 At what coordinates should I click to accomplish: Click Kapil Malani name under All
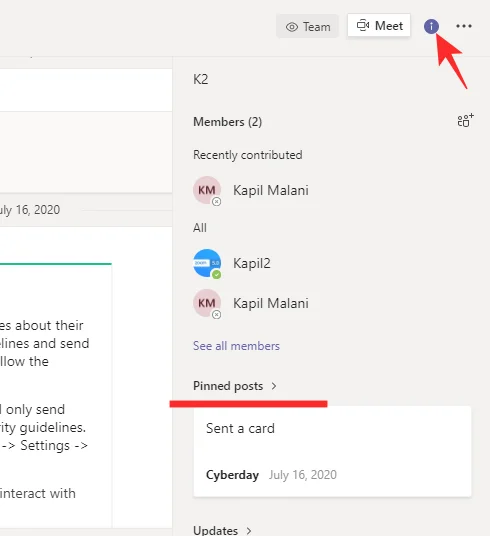click(x=271, y=303)
